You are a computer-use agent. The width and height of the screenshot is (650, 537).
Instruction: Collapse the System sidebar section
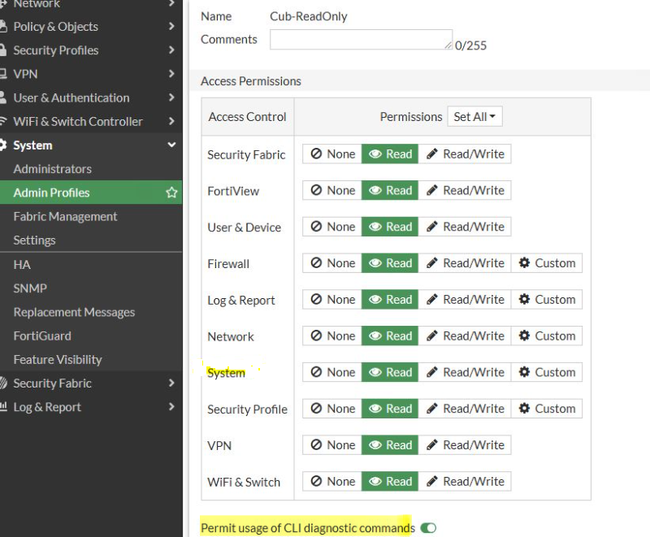point(172,146)
